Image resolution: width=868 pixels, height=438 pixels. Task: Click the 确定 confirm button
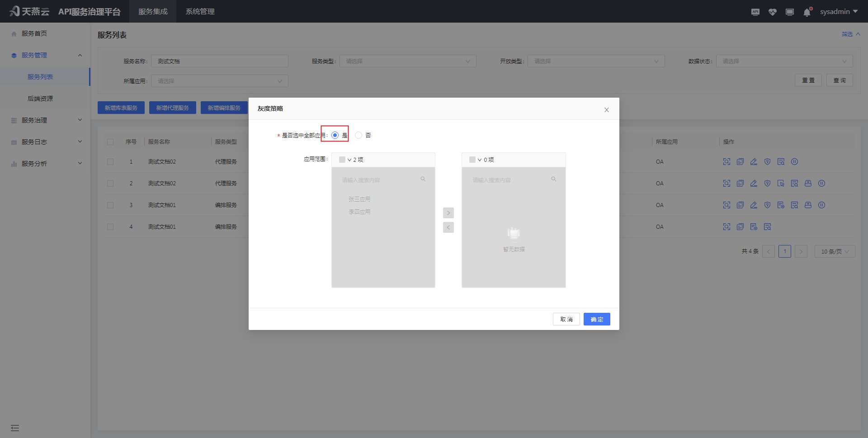point(597,319)
